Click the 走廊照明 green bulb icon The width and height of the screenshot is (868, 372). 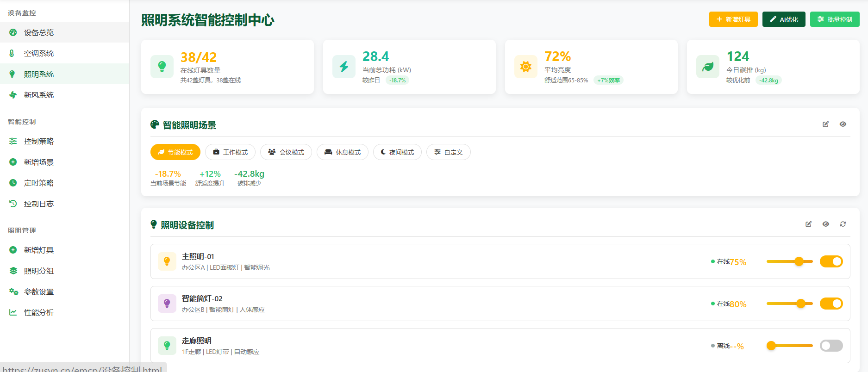coord(167,346)
